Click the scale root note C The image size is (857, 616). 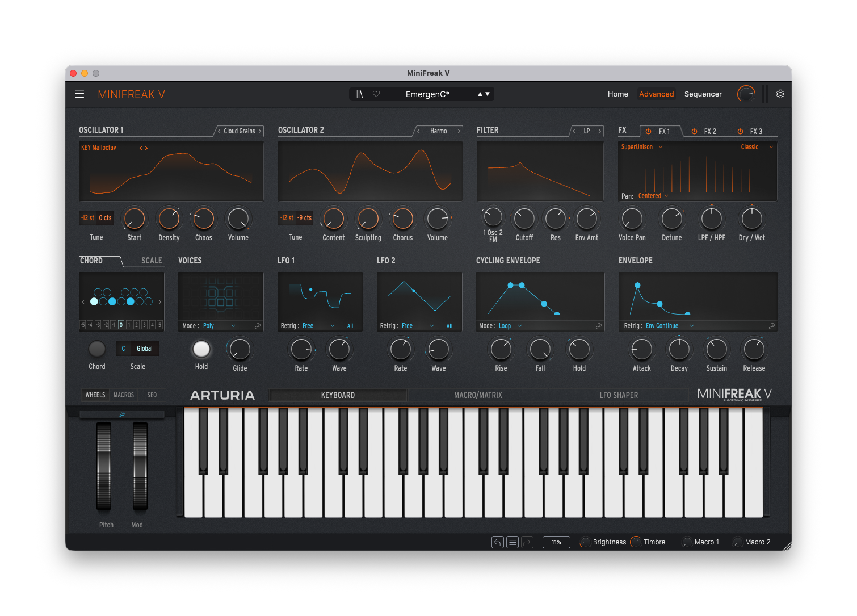(x=123, y=349)
